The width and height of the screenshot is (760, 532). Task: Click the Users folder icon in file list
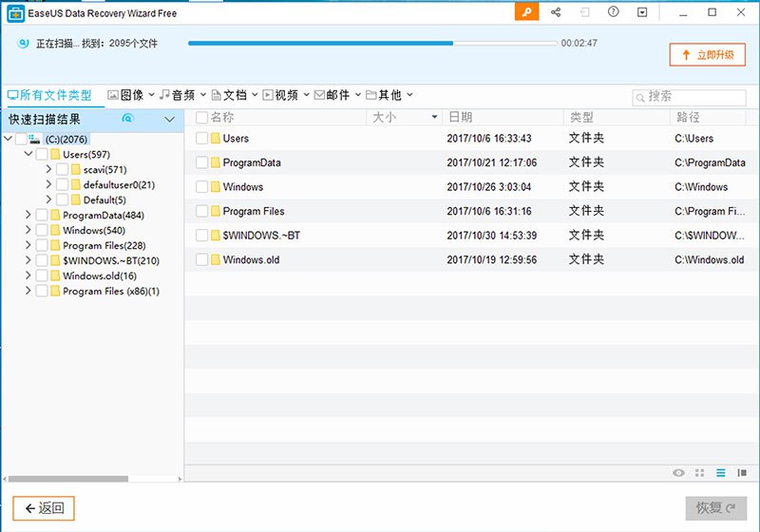tap(216, 138)
